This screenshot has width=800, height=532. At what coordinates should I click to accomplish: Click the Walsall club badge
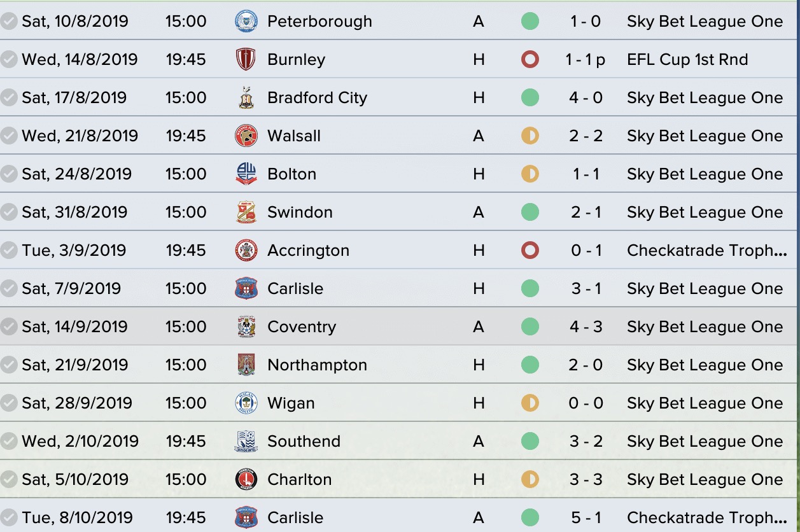(x=246, y=136)
